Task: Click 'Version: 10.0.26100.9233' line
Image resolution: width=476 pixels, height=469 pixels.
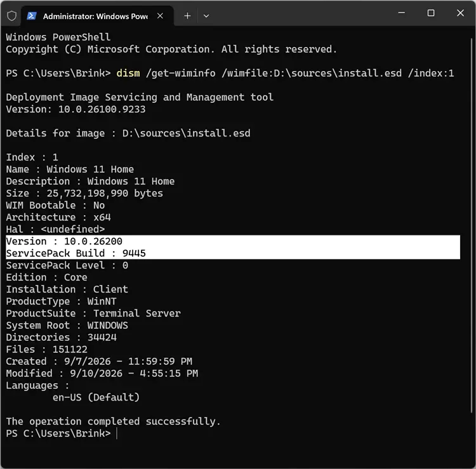Action: [x=76, y=109]
